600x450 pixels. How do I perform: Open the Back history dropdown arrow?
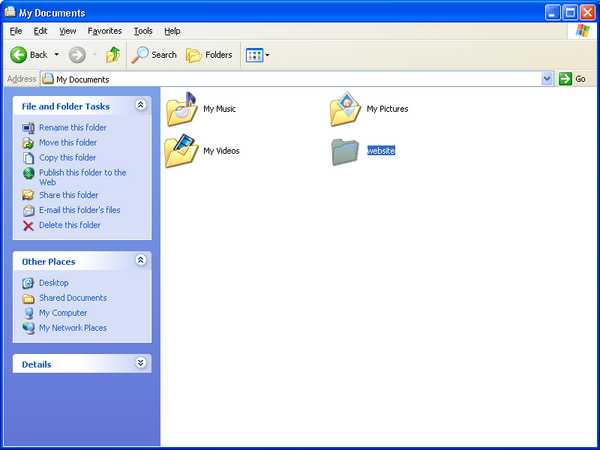click(x=57, y=55)
